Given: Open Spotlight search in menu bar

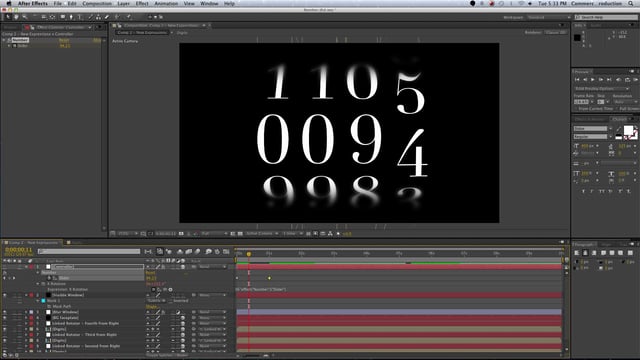Looking at the screenshot, I should point(631,3).
